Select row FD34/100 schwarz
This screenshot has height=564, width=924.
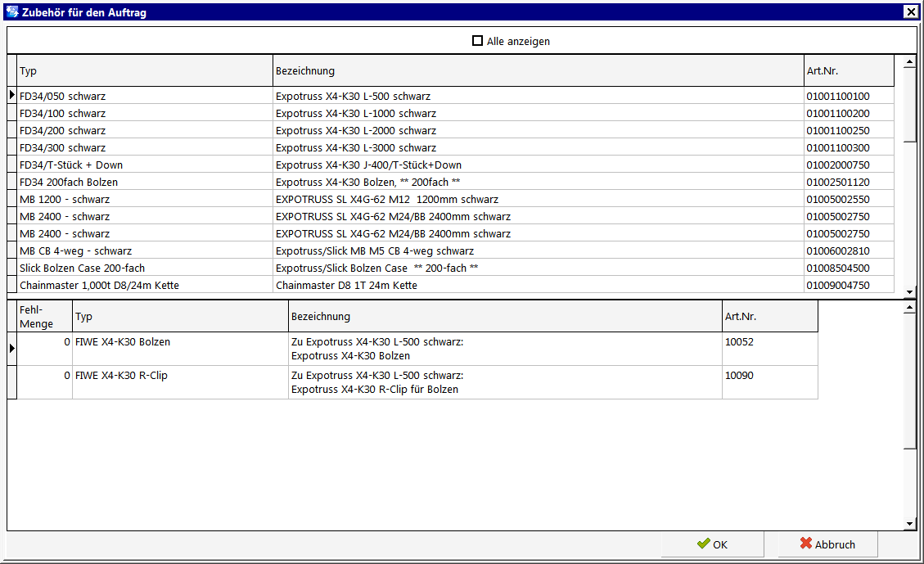coord(455,113)
